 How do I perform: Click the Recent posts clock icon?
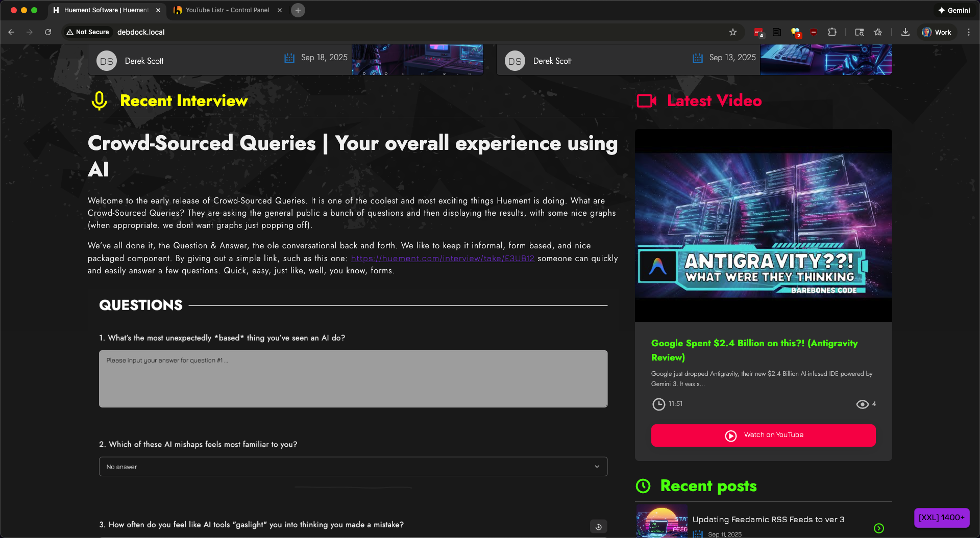pyautogui.click(x=643, y=486)
